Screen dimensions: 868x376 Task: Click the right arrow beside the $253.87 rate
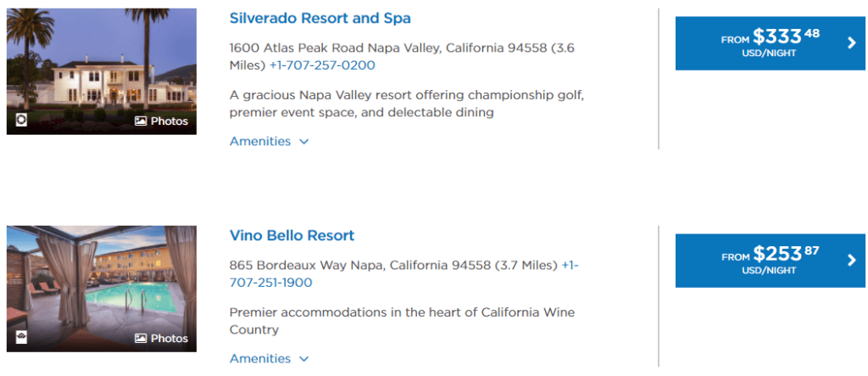pyautogui.click(x=852, y=261)
